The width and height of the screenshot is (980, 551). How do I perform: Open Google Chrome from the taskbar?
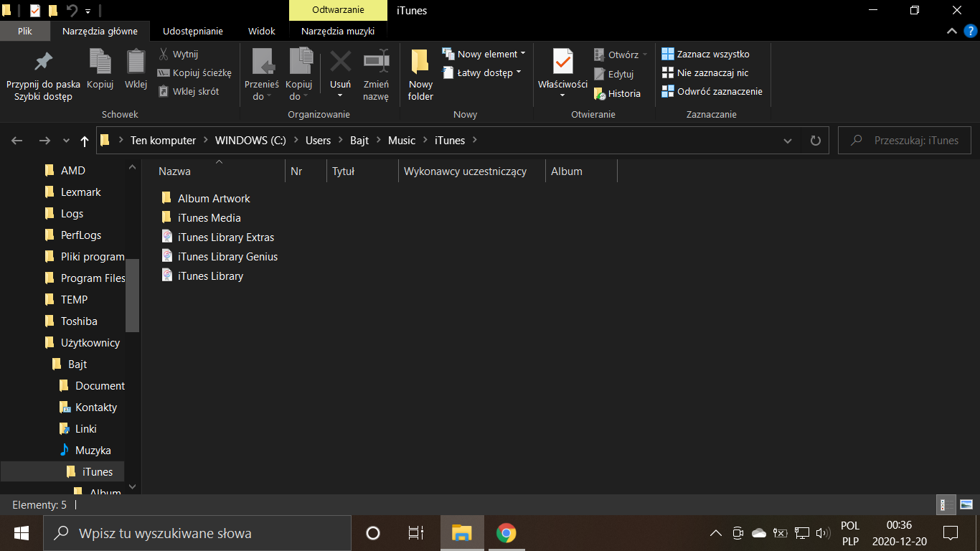[x=506, y=533]
